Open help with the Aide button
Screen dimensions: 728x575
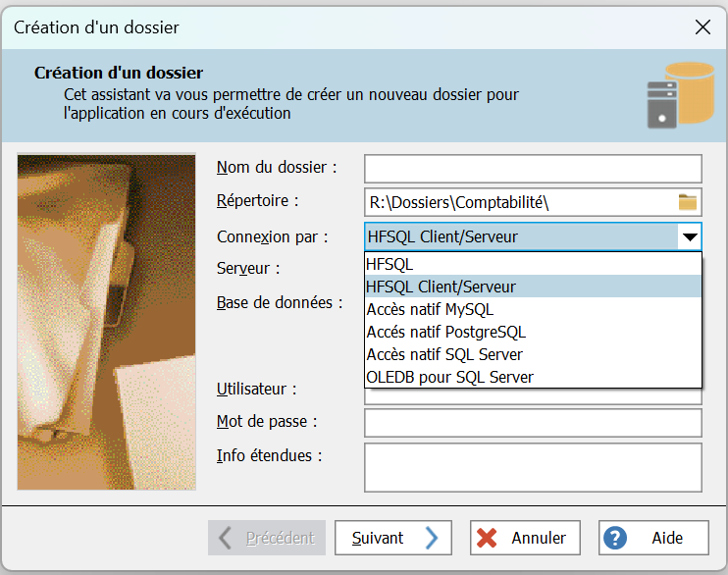pyautogui.click(x=653, y=538)
